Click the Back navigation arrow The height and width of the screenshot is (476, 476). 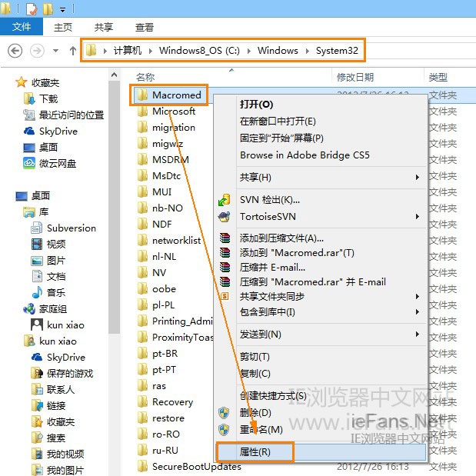[x=15, y=51]
